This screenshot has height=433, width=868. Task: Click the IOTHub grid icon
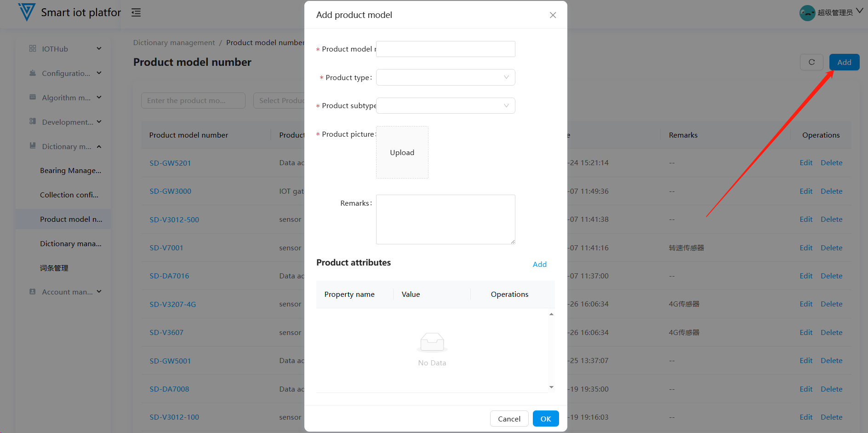click(33, 48)
